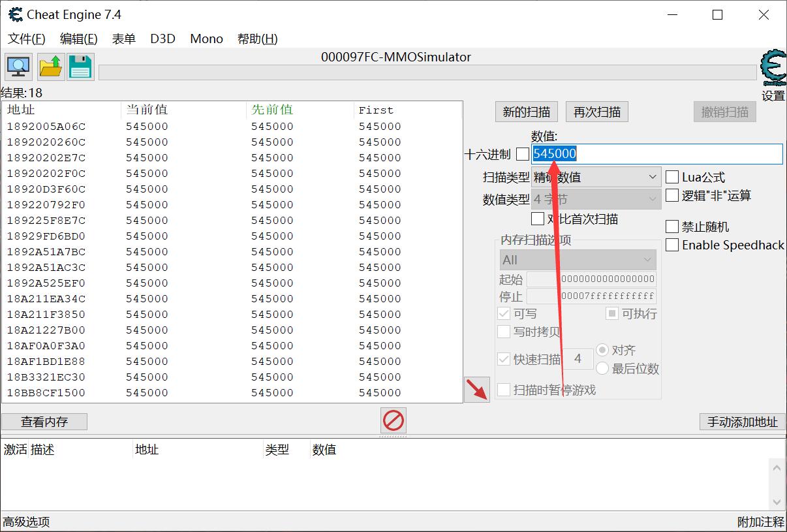Start a 新的扫描 new scan
Image resolution: width=787 pixels, height=532 pixels.
(526, 112)
